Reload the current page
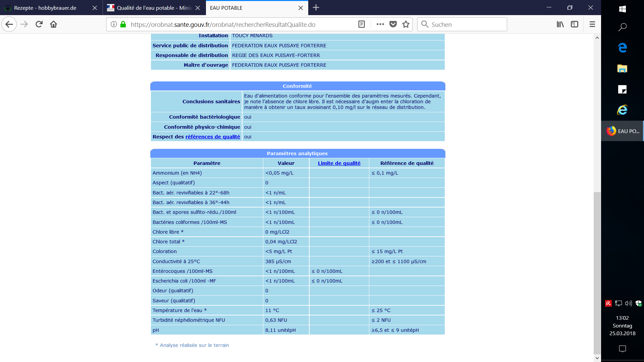 (39, 24)
